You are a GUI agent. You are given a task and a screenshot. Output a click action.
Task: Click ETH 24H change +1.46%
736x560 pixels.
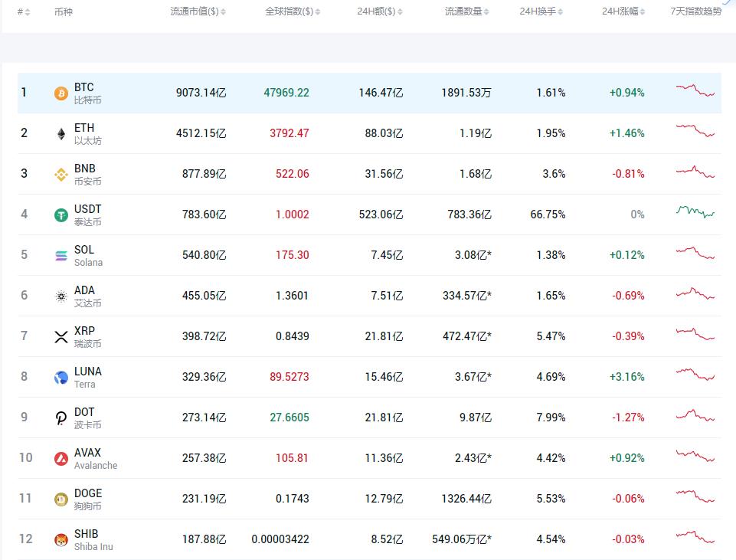(x=626, y=133)
